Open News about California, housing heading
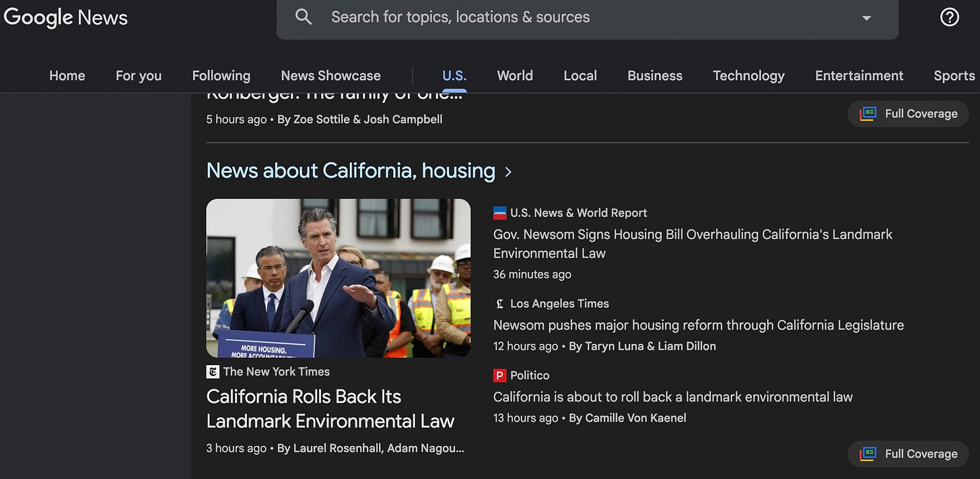Viewport: 980px width, 479px height. 351,170
